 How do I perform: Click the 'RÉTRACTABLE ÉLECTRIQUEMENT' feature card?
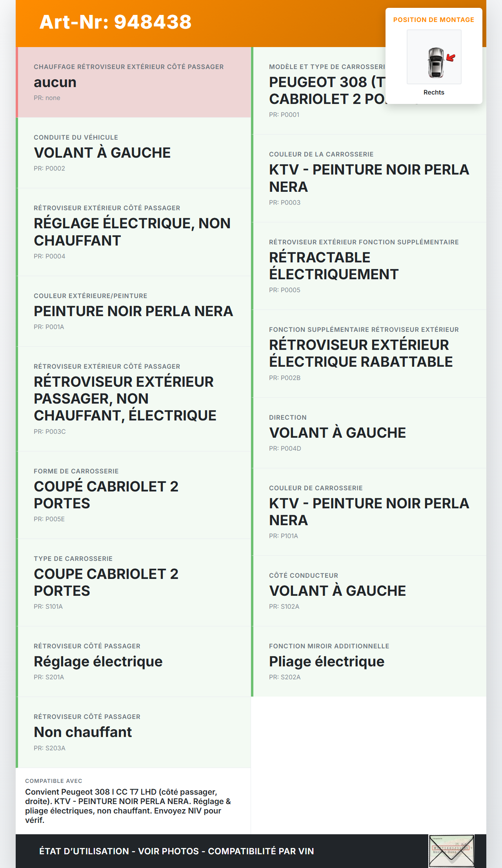369,266
